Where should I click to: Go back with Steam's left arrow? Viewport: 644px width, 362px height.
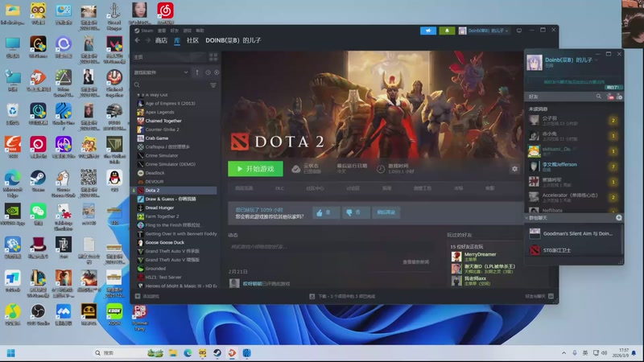click(x=137, y=40)
